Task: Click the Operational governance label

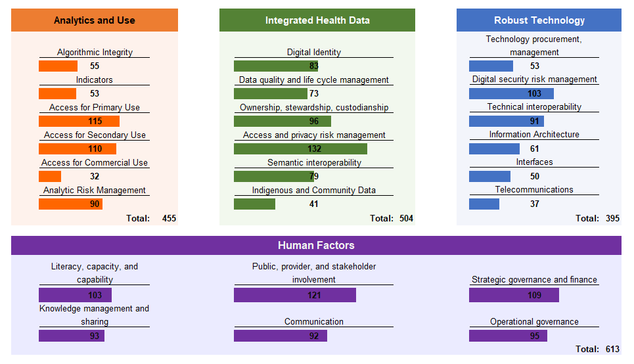Action: coord(534,322)
